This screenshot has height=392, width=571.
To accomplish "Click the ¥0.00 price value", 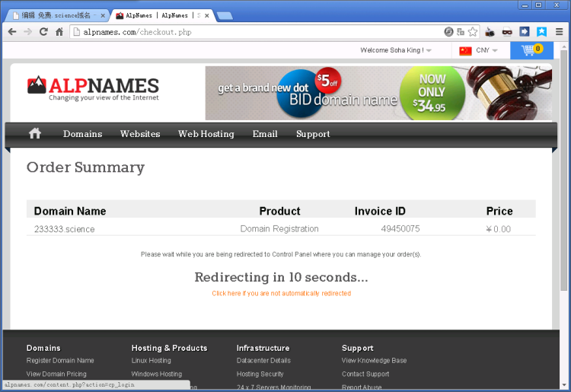I will coord(499,229).
